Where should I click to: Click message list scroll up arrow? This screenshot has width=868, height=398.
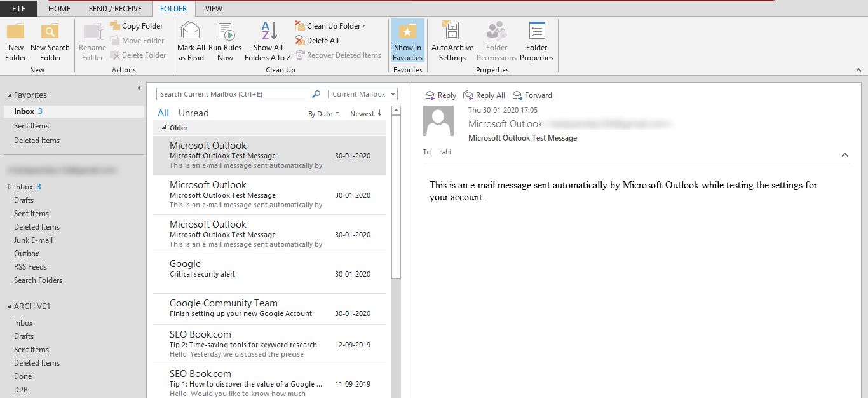[396, 111]
